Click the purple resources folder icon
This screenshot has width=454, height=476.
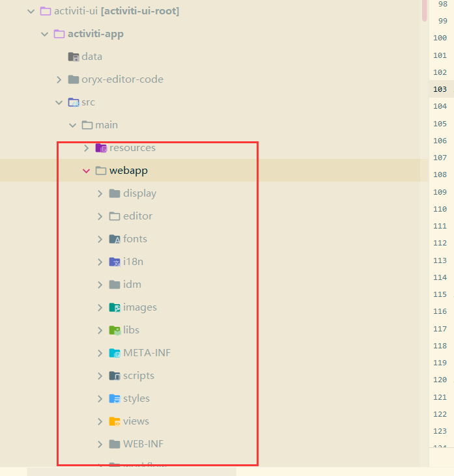click(x=101, y=148)
